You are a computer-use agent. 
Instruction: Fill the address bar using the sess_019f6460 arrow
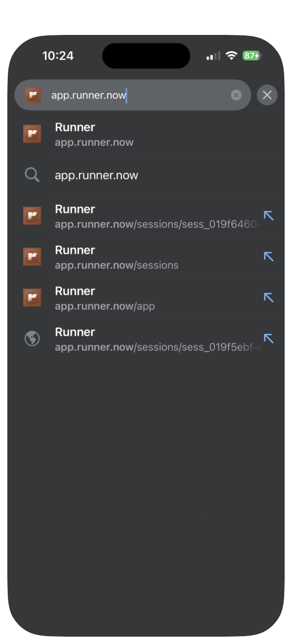click(x=269, y=215)
